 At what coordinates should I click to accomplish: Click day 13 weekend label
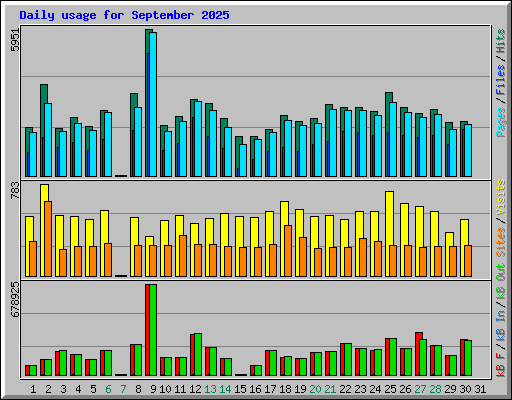(x=210, y=389)
